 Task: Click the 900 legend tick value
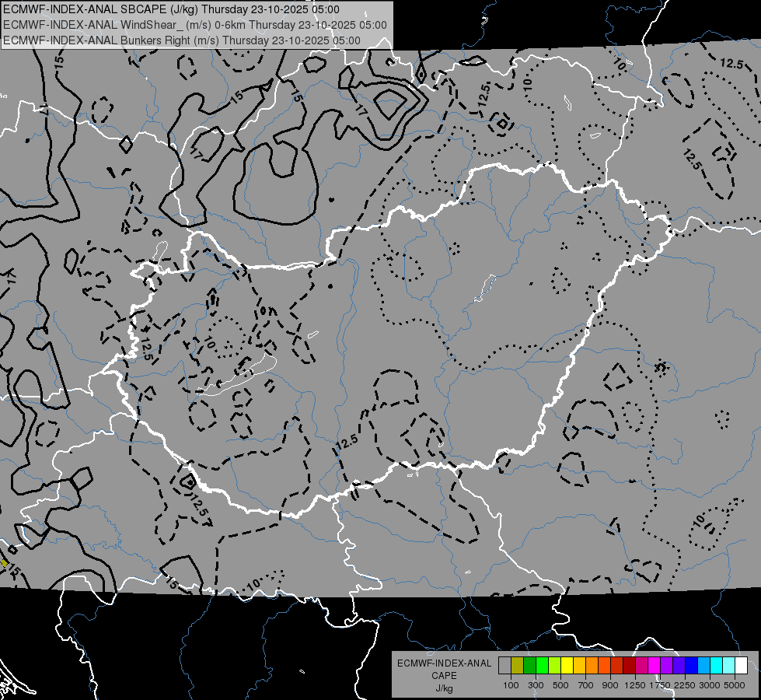coord(610,685)
